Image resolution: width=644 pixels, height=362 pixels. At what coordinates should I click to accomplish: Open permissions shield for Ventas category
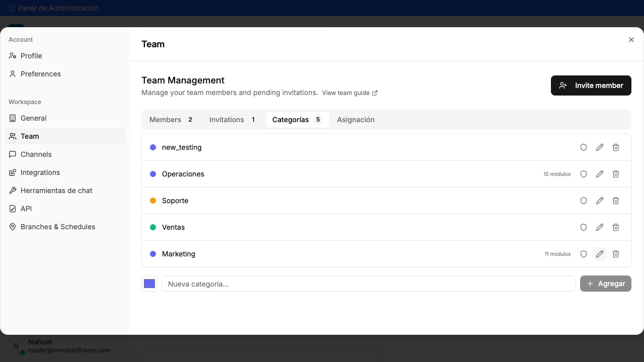(x=584, y=227)
